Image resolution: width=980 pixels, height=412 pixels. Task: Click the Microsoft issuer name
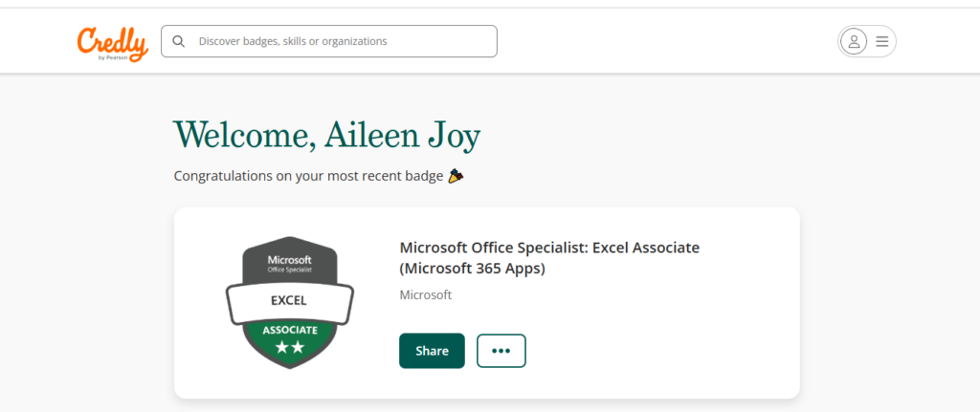point(425,295)
